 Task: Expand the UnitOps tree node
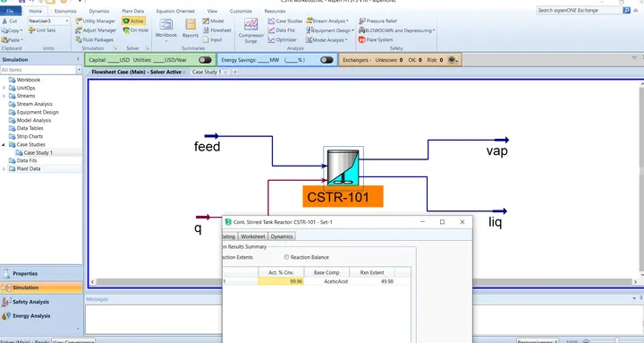click(4, 88)
